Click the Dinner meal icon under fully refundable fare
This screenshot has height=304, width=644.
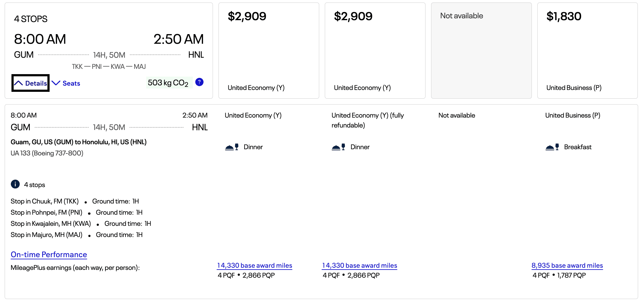338,147
